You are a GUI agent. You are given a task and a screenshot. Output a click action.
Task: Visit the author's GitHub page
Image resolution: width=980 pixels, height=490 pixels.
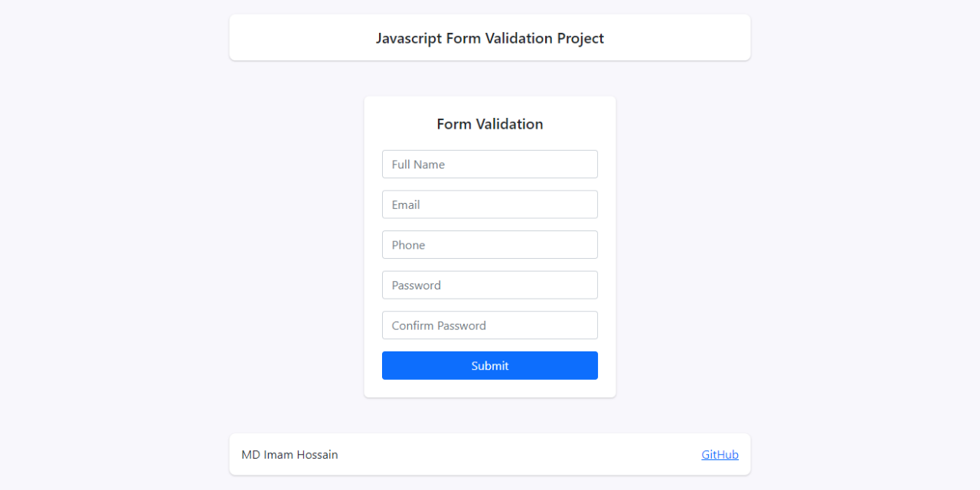[x=720, y=455]
